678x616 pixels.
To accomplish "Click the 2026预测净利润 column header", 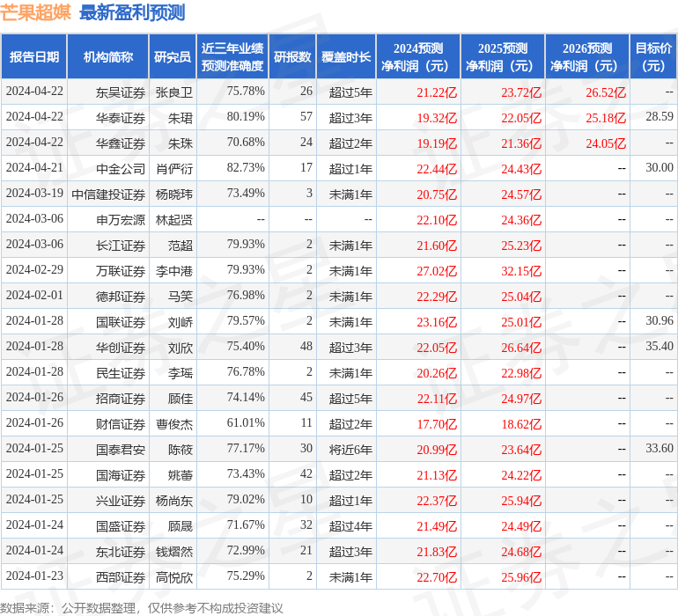I will click(587, 56).
